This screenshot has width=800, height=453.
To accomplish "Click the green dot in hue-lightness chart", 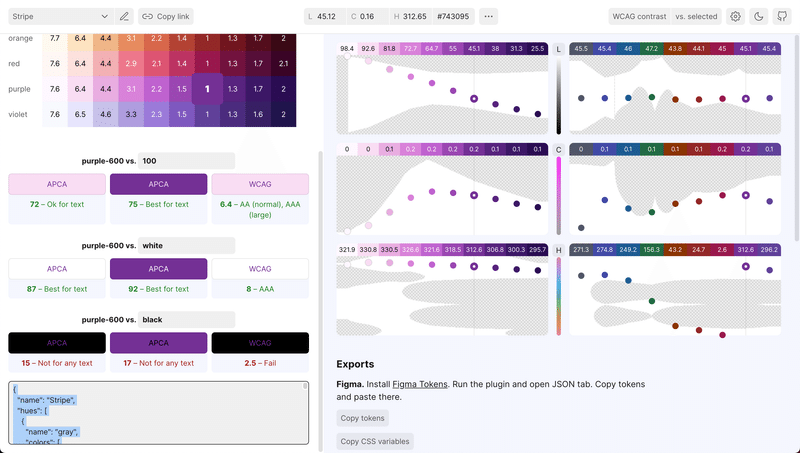I will pyautogui.click(x=652, y=97).
